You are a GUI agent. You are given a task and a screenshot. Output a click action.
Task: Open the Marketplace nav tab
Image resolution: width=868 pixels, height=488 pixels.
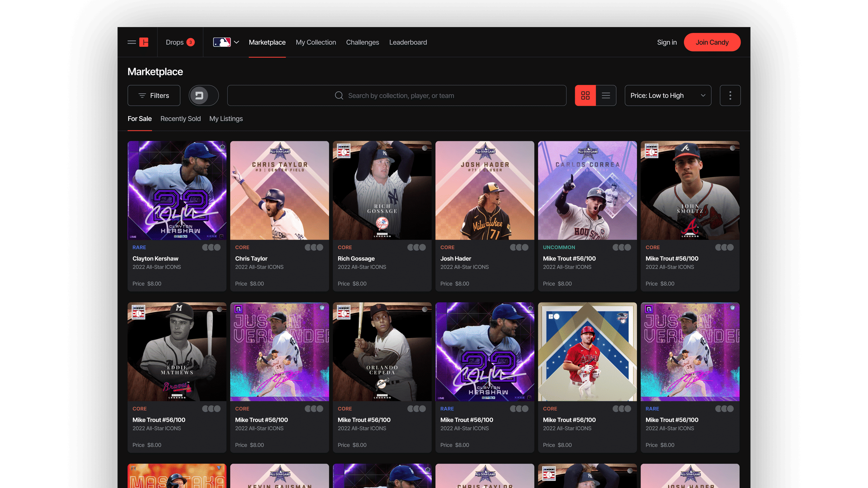(267, 42)
